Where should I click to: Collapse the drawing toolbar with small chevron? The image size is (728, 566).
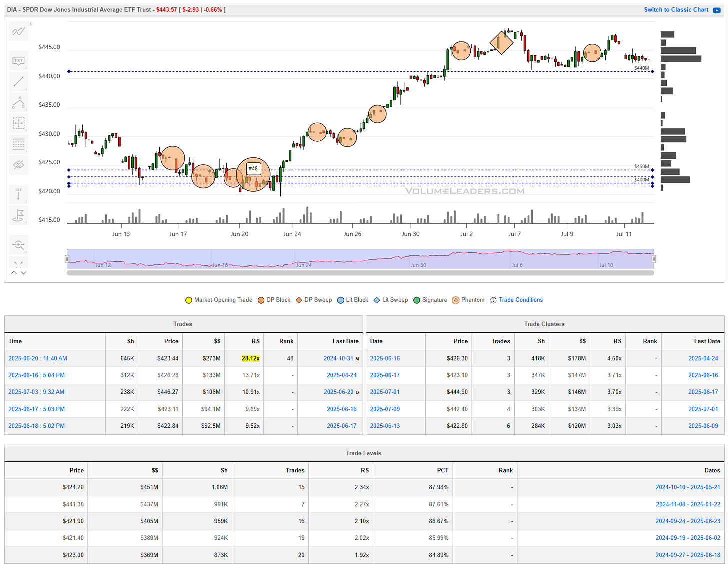click(31, 24)
